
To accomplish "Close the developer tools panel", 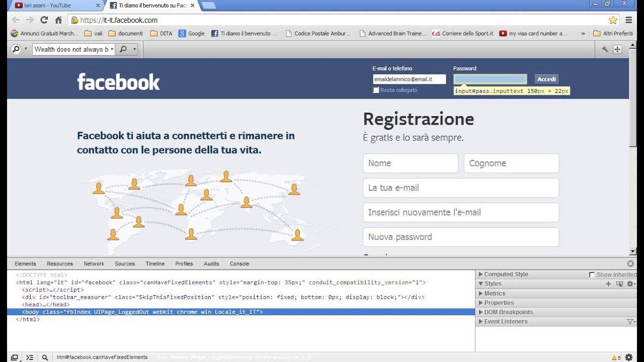I will tap(630, 263).
